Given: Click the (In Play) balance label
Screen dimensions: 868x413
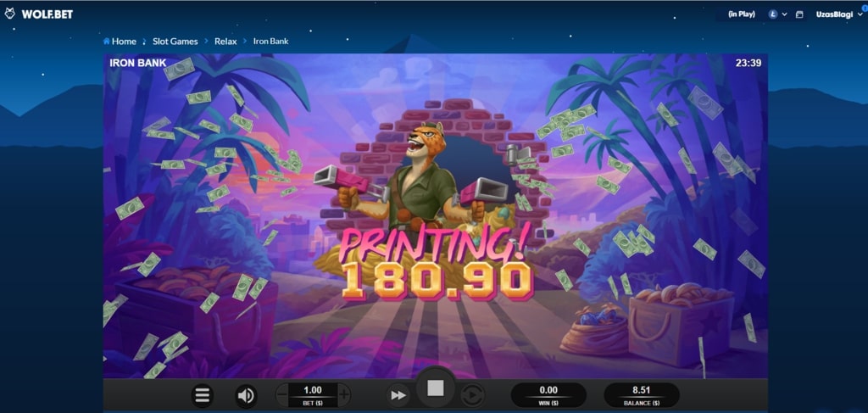Looking at the screenshot, I should 742,14.
